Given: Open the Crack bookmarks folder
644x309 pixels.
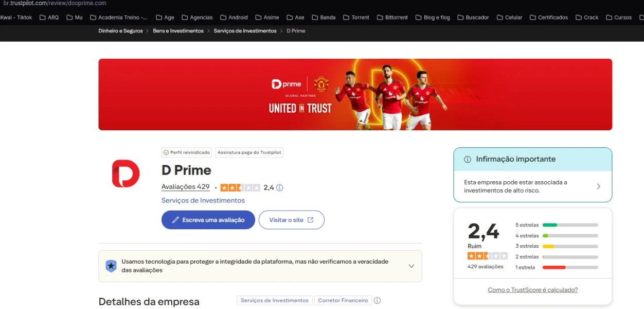Looking at the screenshot, I should [586, 18].
